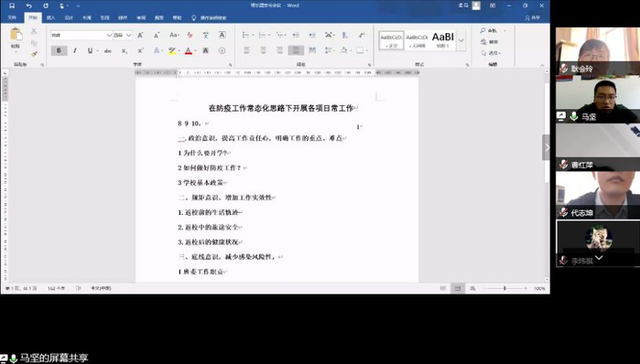
Task: Expand the Styles gallery arrow
Action: [461, 40]
